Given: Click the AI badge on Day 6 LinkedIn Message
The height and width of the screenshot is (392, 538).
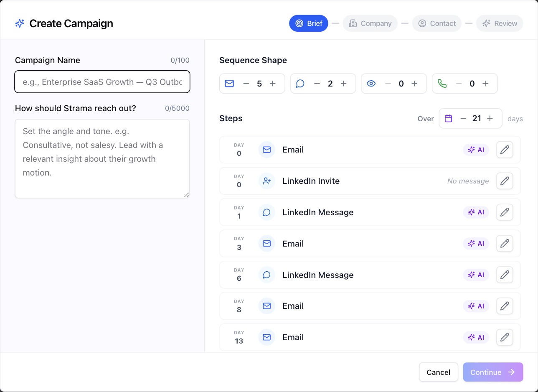Looking at the screenshot, I should point(476,275).
